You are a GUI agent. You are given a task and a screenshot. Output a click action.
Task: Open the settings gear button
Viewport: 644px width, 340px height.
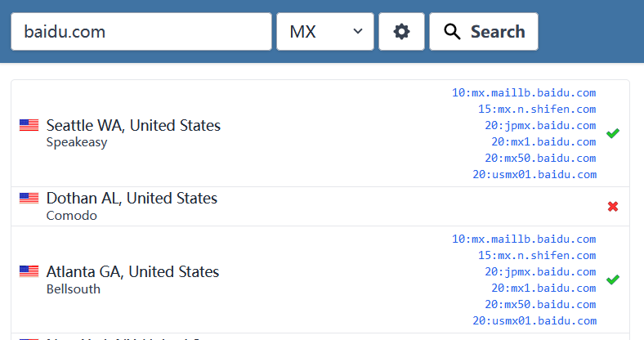(401, 32)
